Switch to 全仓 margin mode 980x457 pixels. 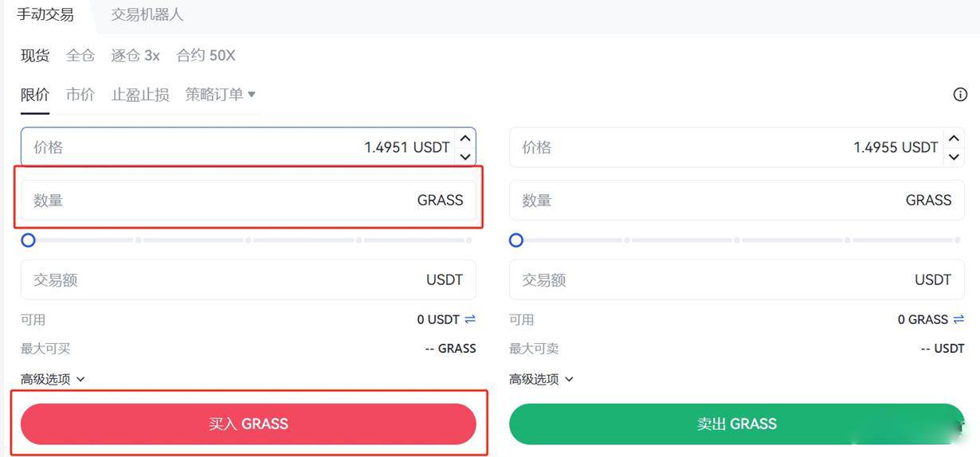(x=80, y=56)
